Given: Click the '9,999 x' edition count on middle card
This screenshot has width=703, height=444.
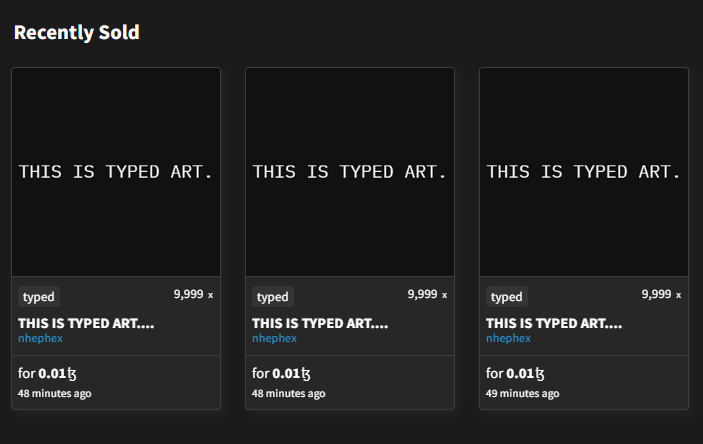Looking at the screenshot, I should tap(427, 294).
